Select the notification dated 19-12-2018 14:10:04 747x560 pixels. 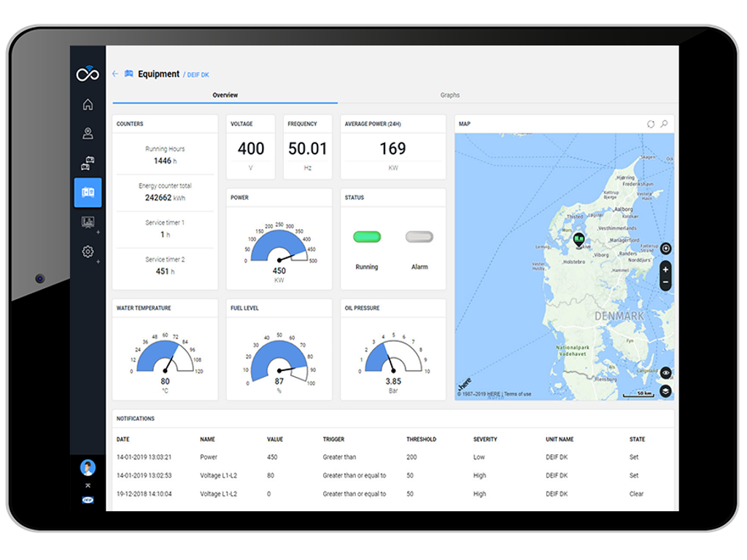tap(393, 494)
